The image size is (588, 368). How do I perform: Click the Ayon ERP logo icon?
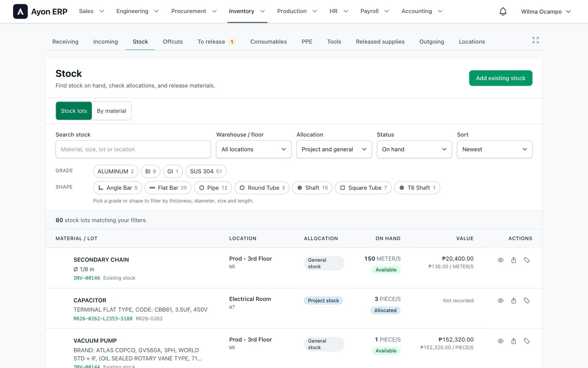pyautogui.click(x=20, y=11)
